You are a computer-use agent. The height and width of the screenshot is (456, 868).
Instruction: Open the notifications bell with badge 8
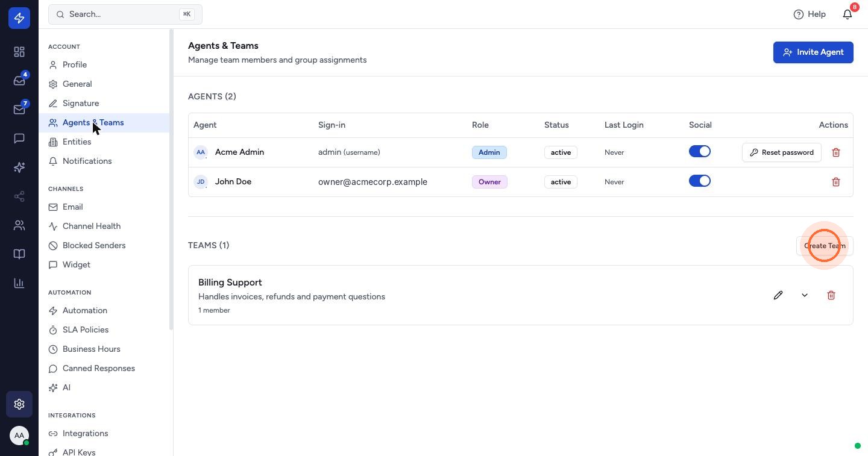[848, 14]
